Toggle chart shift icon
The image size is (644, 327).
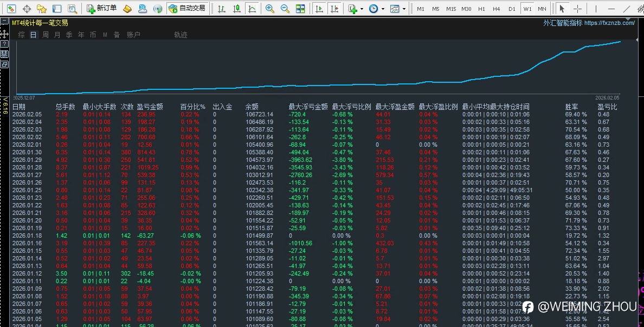pos(334,8)
